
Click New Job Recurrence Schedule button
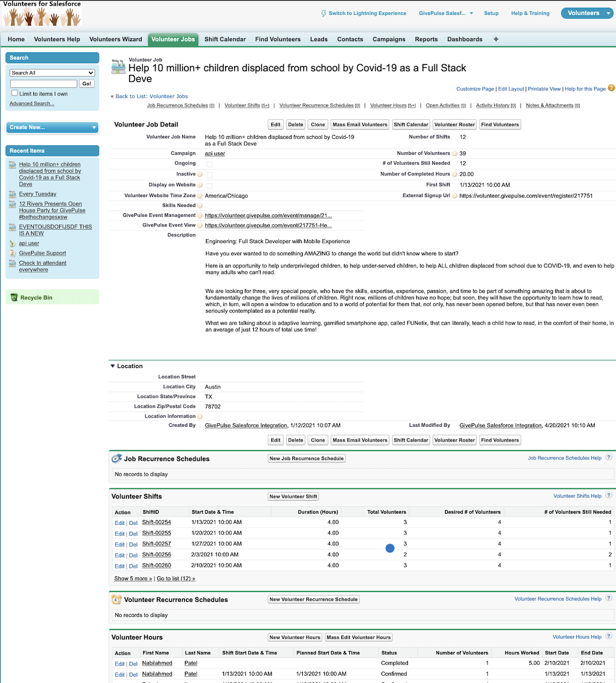tap(306, 458)
